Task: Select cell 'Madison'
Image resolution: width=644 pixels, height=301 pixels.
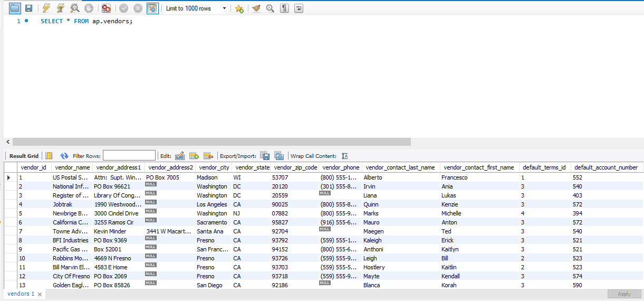Action: tap(214, 177)
